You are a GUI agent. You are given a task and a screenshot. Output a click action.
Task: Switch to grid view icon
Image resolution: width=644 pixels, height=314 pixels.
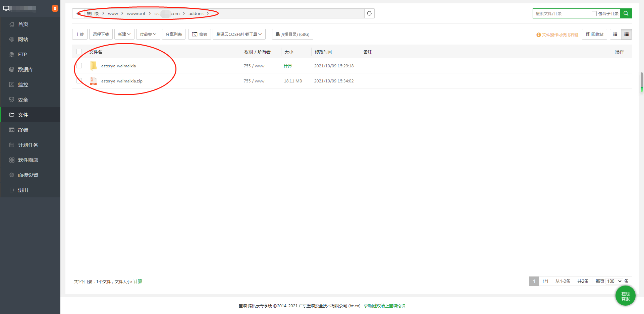point(615,34)
